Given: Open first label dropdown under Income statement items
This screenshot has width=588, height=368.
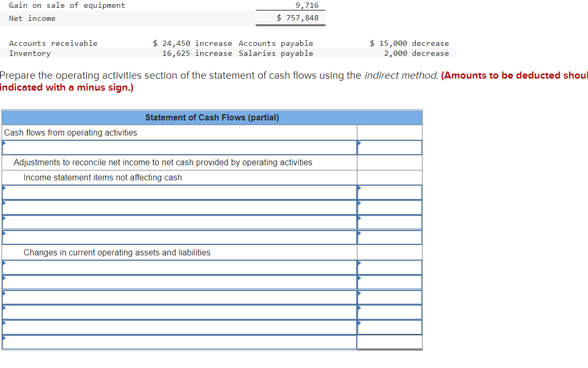Looking at the screenshot, I should pyautogui.click(x=179, y=192).
